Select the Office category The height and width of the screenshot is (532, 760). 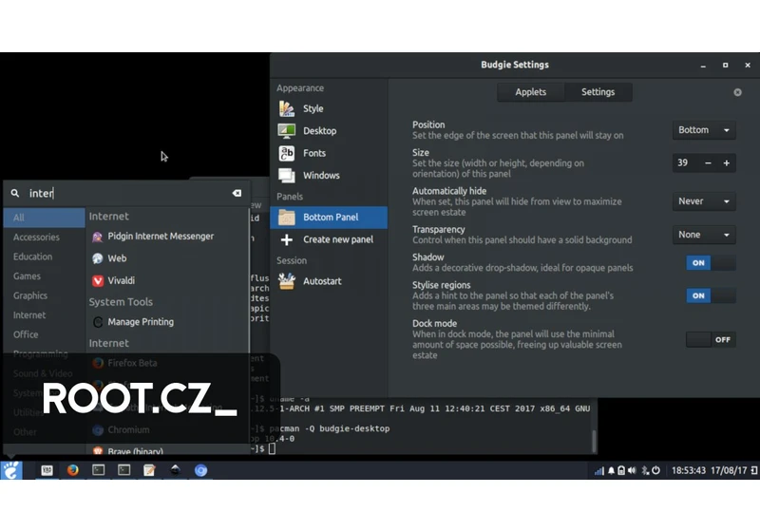click(x=44, y=334)
